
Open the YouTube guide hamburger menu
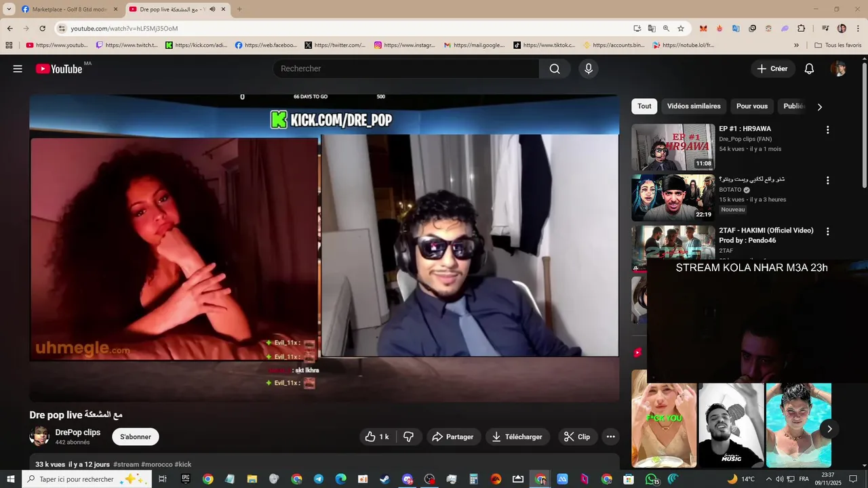pos(18,68)
